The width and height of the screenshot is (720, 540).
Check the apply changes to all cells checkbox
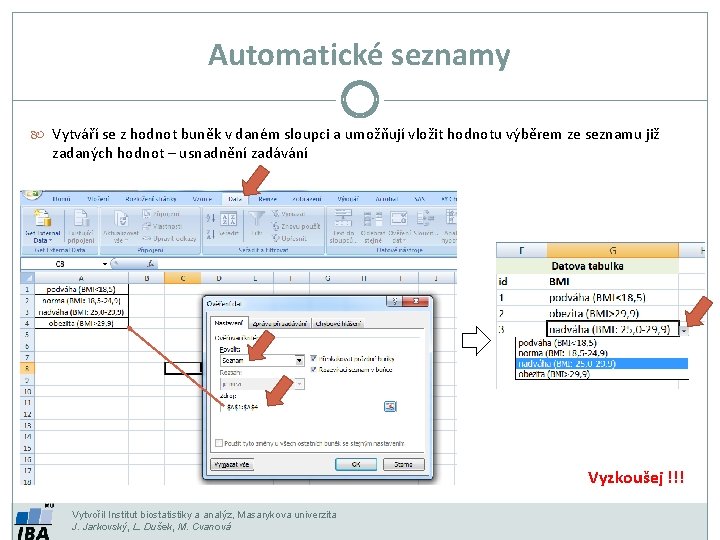pyautogui.click(x=219, y=443)
